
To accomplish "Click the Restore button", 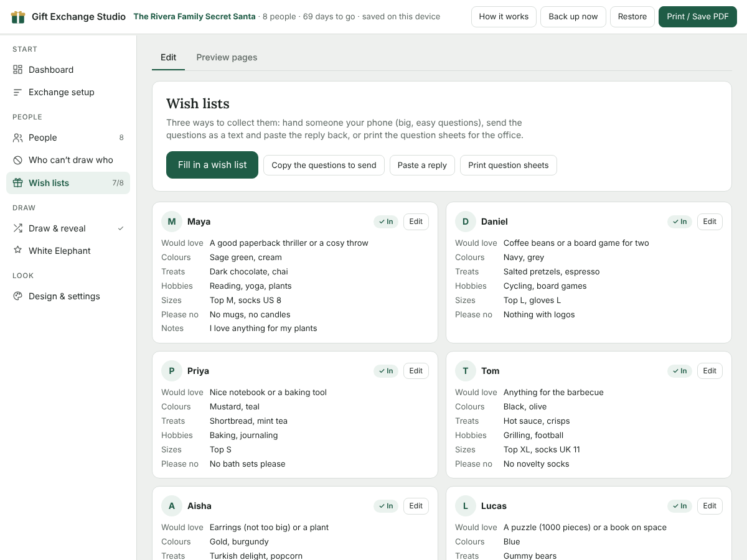I will click(632, 17).
